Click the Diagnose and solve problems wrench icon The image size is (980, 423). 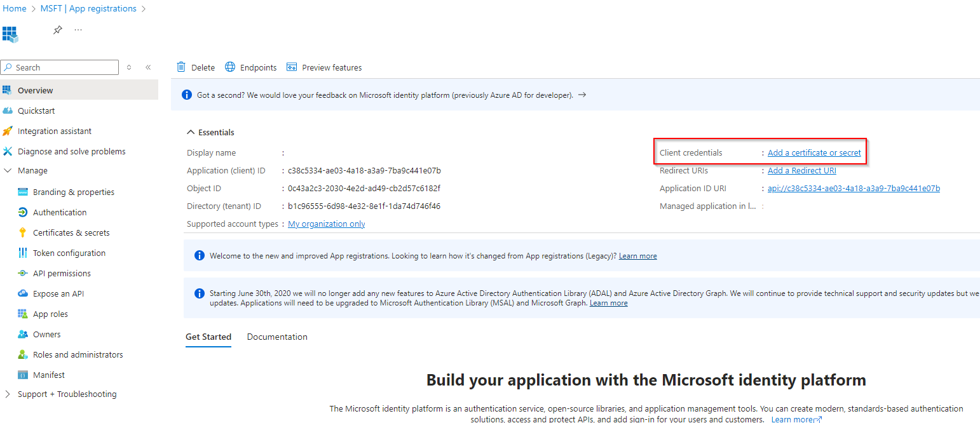(7, 151)
